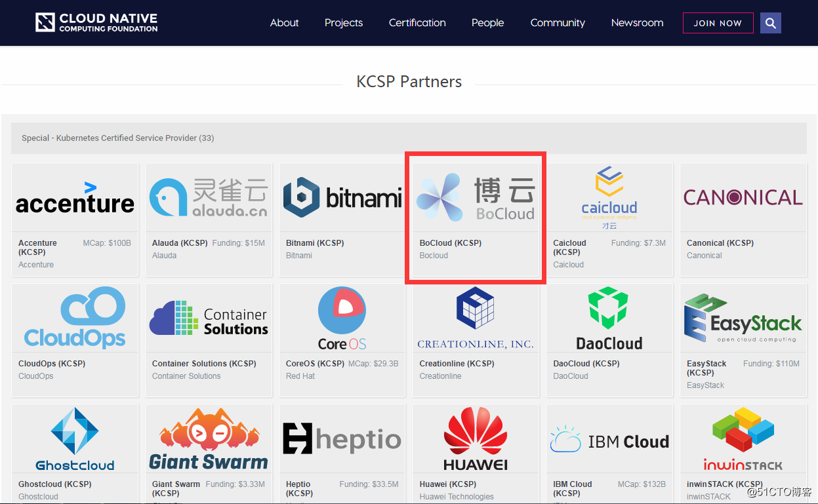This screenshot has width=818, height=504.
Task: Open the search magnifier icon
Action: [x=771, y=23]
